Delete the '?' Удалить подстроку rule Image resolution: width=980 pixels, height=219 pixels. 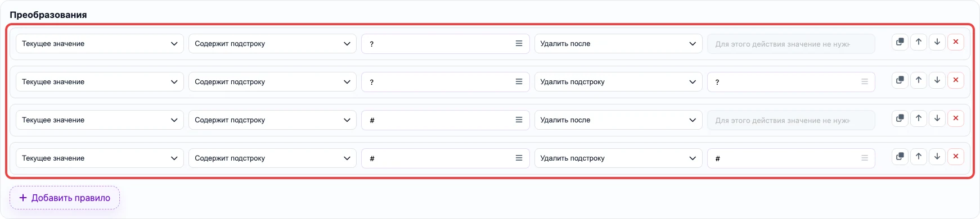tap(956, 80)
